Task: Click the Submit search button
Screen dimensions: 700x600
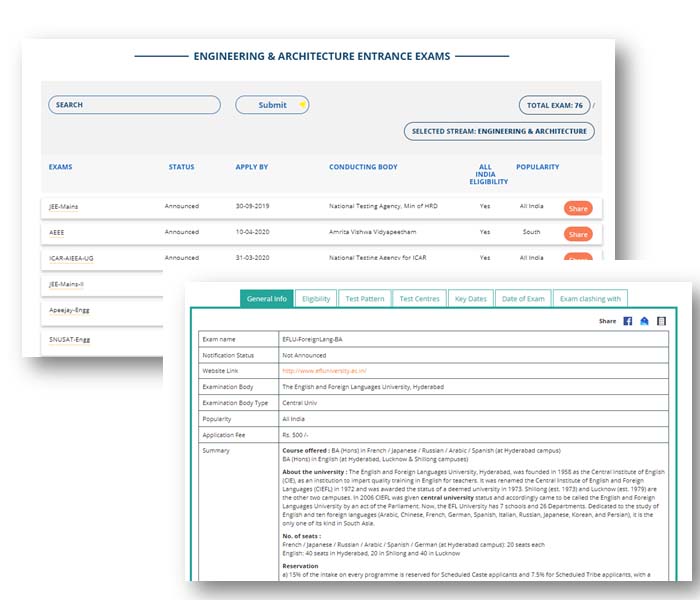Action: 272,105
